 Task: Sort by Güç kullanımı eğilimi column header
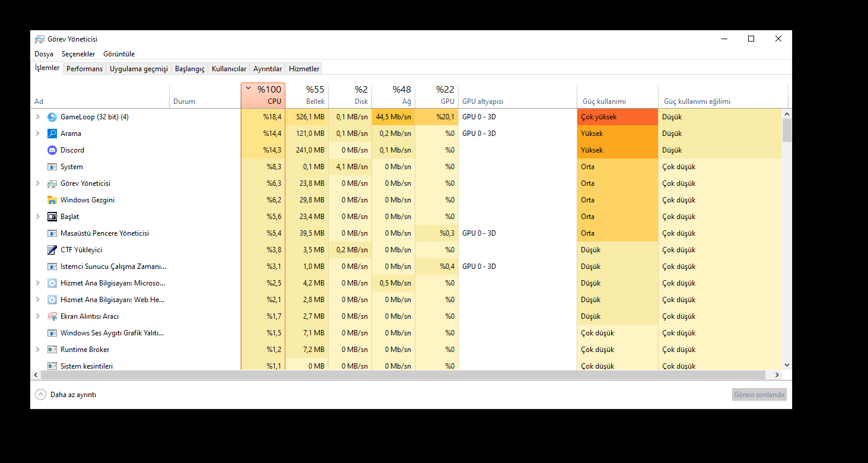(723, 96)
